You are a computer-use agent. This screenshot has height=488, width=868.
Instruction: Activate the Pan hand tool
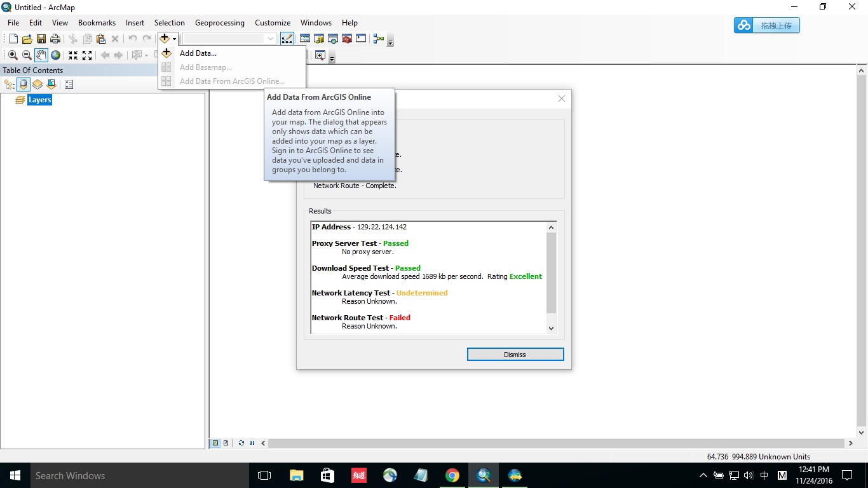pyautogui.click(x=41, y=55)
